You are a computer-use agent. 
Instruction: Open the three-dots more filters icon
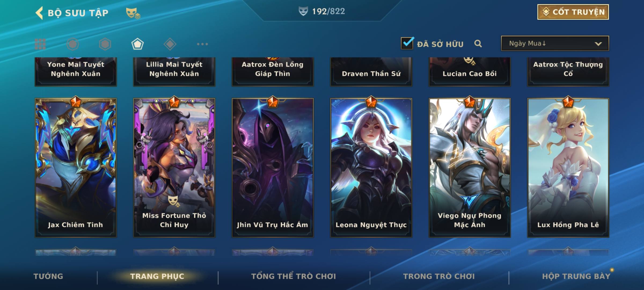[202, 44]
